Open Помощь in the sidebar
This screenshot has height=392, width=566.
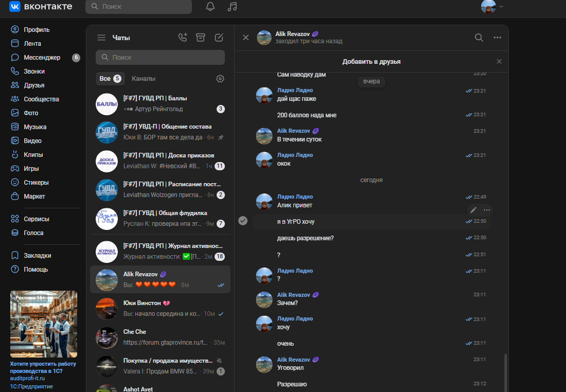pos(29,269)
